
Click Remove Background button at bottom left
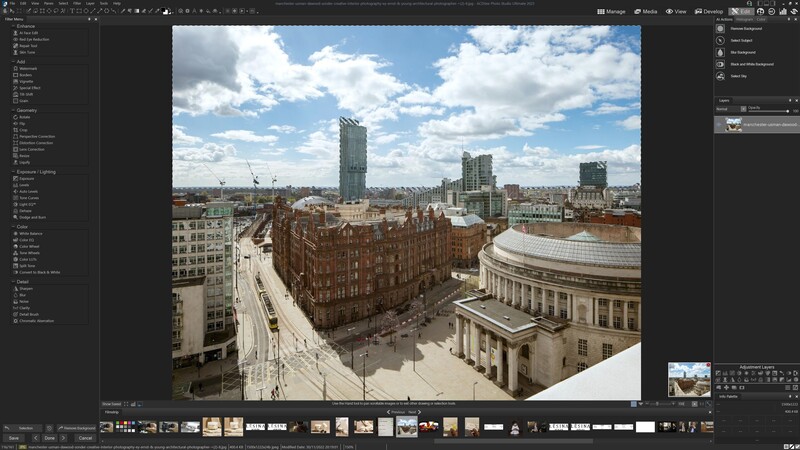click(x=76, y=428)
